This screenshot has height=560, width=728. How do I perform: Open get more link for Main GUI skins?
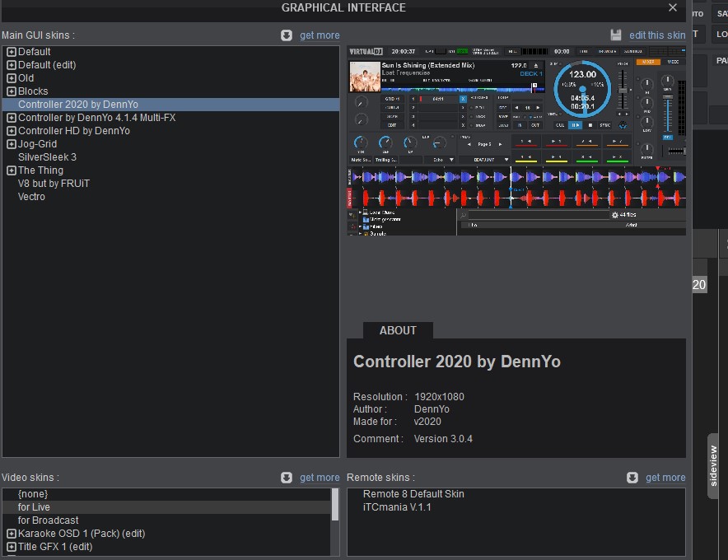(x=320, y=35)
